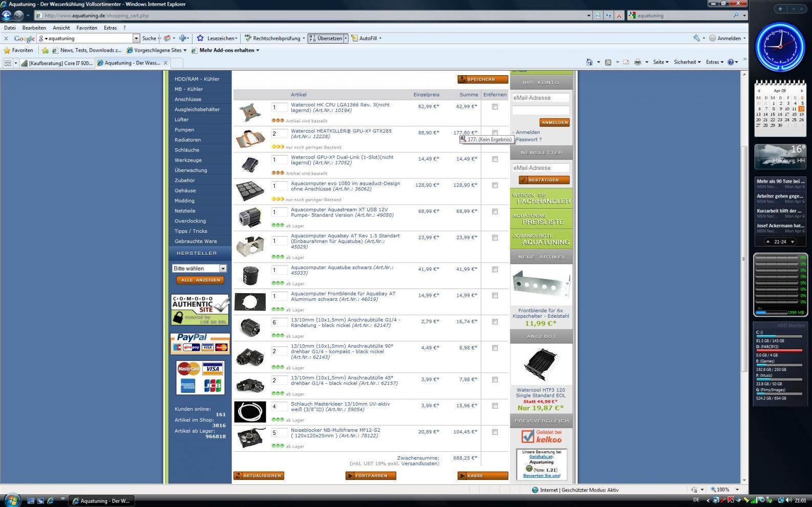
Task: Click the AKTUALISIEREN button
Action: (x=259, y=476)
